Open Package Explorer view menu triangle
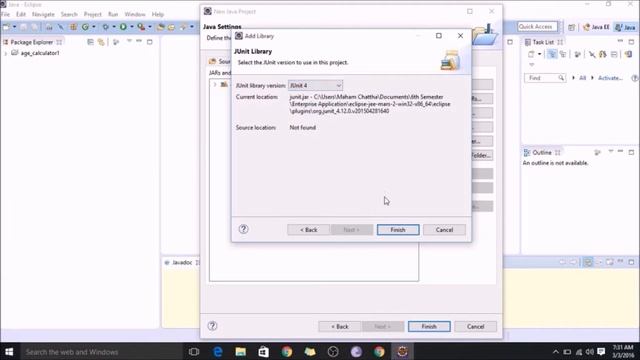This screenshot has width=640, height=360. tap(129, 41)
